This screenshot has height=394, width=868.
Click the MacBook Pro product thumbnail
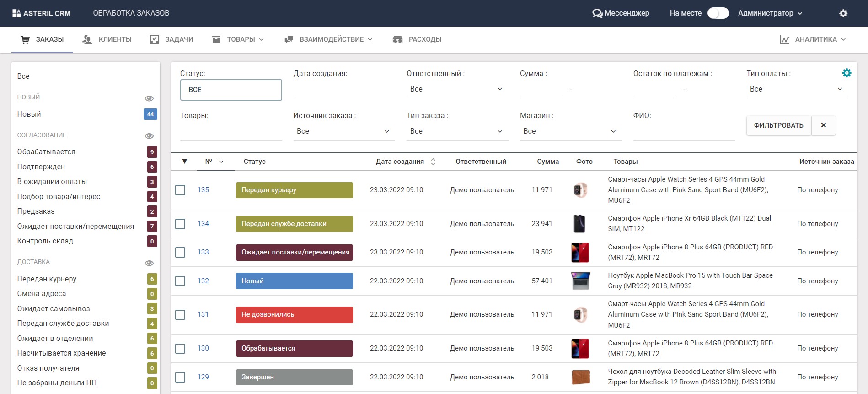pyautogui.click(x=580, y=281)
